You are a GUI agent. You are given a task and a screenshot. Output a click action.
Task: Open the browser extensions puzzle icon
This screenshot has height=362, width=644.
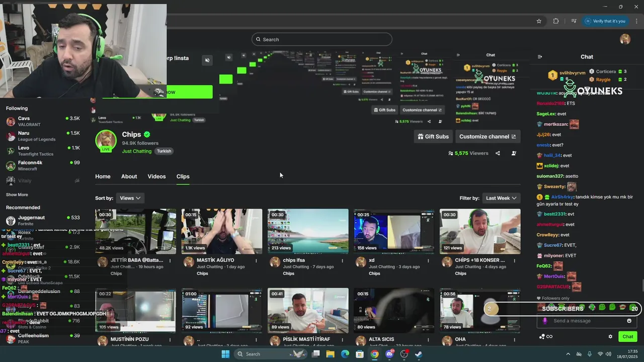tap(556, 21)
